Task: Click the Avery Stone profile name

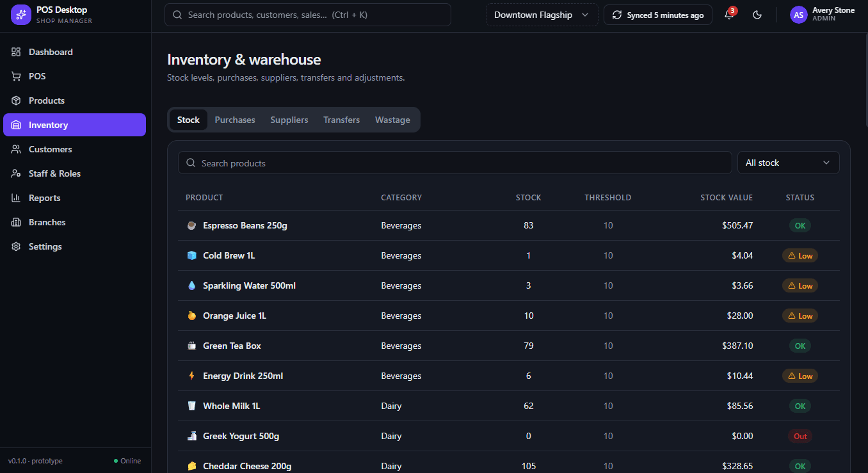Action: 833,10
